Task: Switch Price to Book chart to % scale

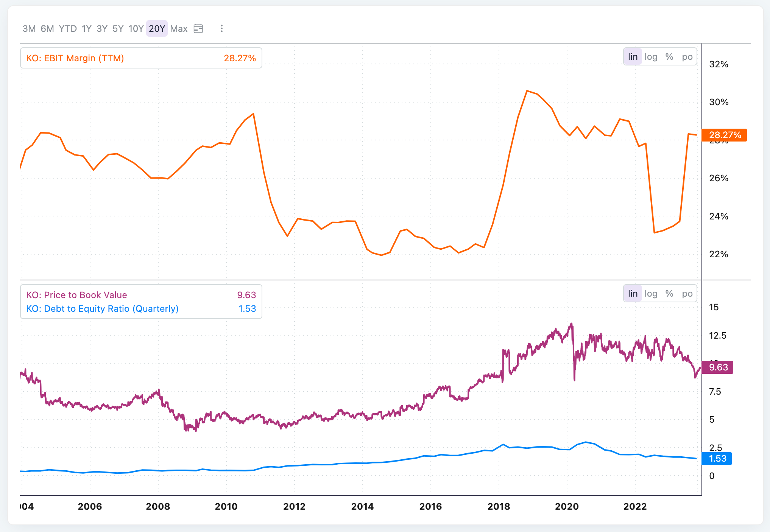Action: (x=669, y=294)
